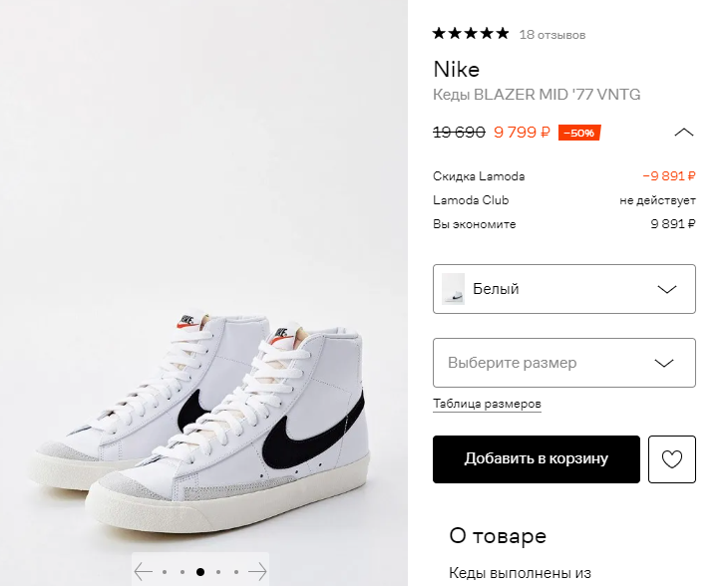This screenshot has width=728, height=586.
Task: Collapse the price details chevron
Action: tap(684, 132)
